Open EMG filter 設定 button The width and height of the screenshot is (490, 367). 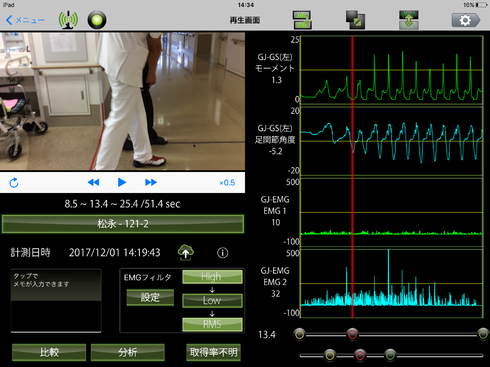[x=150, y=297]
